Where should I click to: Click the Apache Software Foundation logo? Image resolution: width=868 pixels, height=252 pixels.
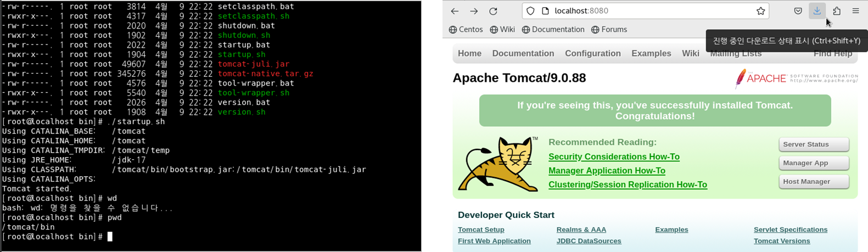click(x=797, y=79)
